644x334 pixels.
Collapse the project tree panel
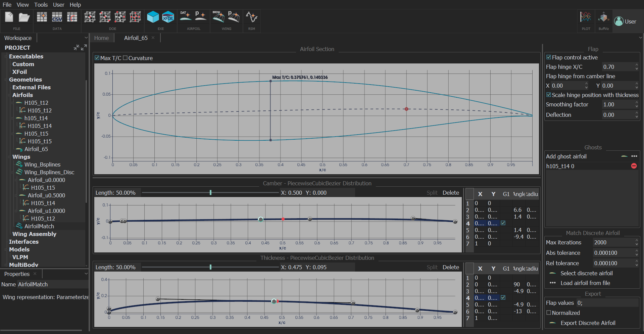[x=77, y=48]
